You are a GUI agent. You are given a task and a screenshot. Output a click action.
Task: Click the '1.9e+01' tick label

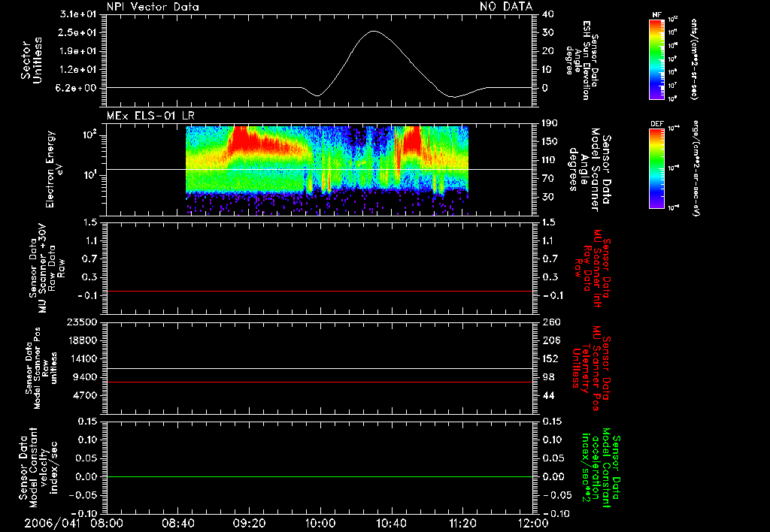(x=78, y=51)
